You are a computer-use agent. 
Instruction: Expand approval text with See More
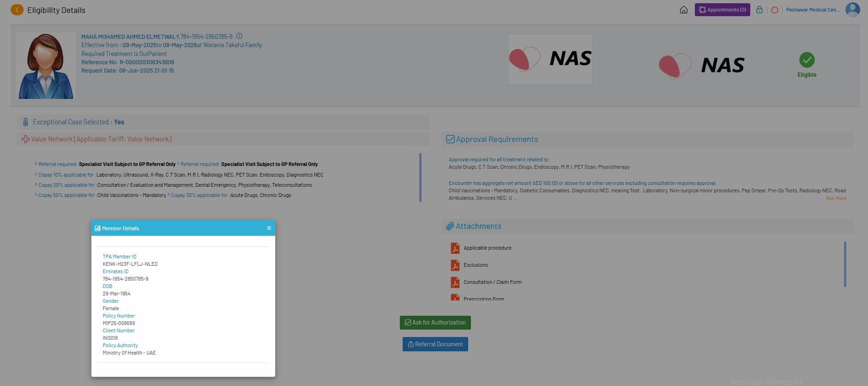[x=836, y=198]
